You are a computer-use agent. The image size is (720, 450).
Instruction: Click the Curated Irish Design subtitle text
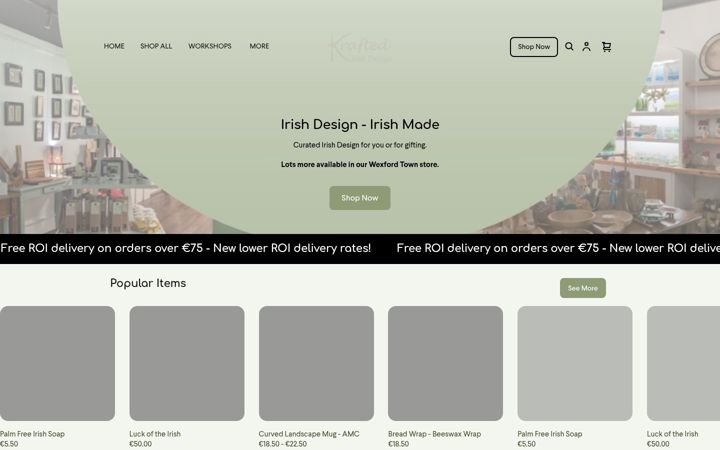click(x=360, y=145)
